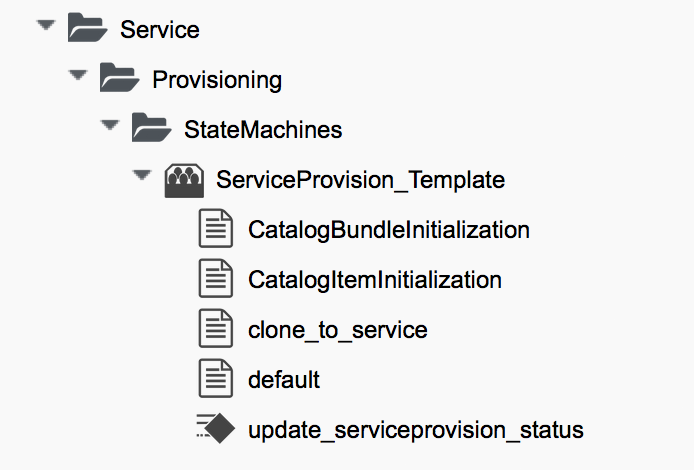Open the ServiceProvision_Template class label
The height and width of the screenshot is (470, 694).
pyautogui.click(x=360, y=181)
